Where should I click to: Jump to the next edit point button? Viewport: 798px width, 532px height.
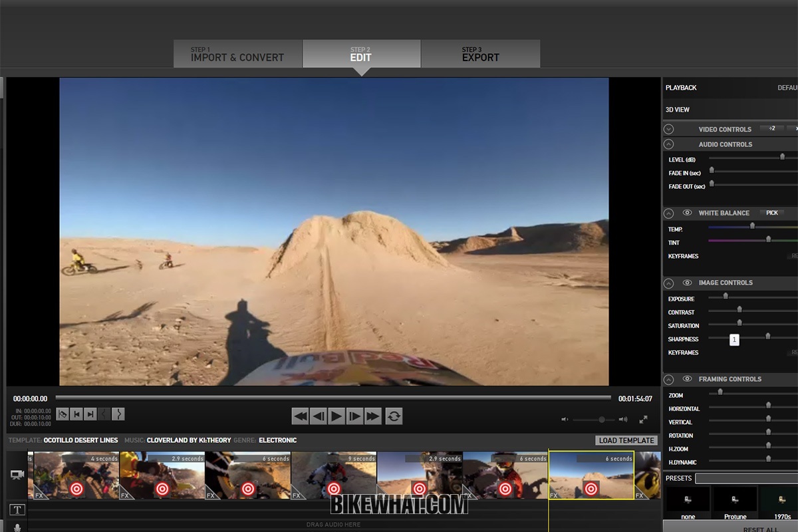[x=90, y=414]
